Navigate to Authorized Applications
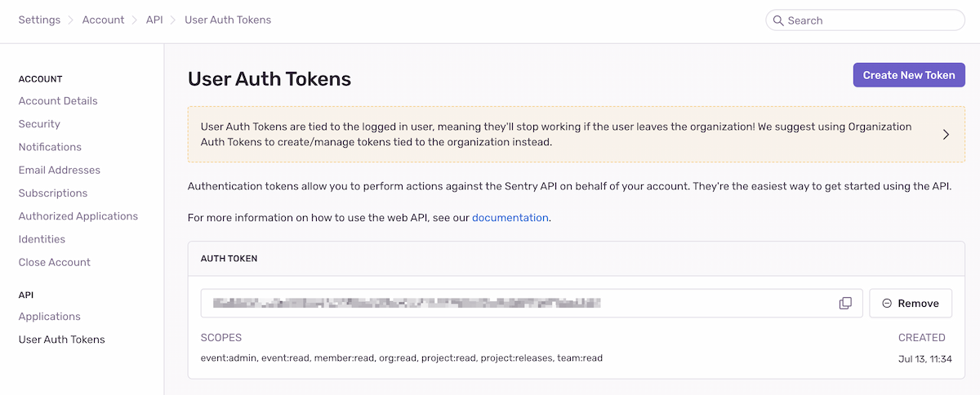 coord(78,216)
